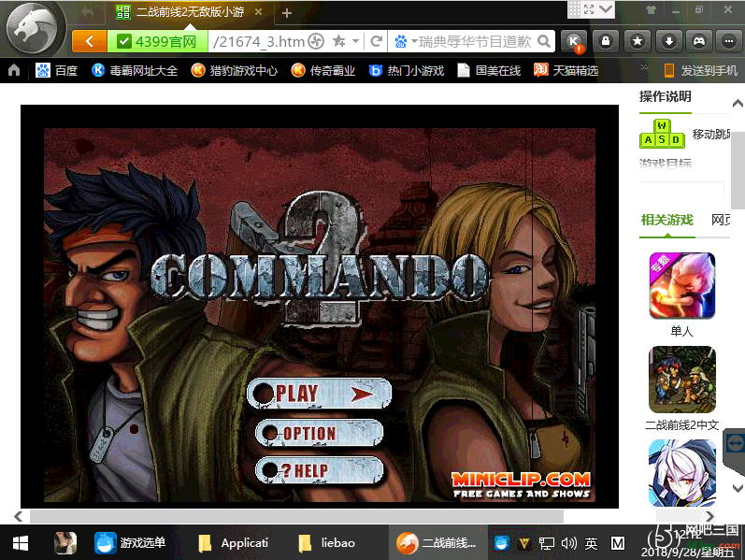Click the search box with 瑞典辱华节目道歉
Screen dimensions: 745x560
(x=475, y=41)
